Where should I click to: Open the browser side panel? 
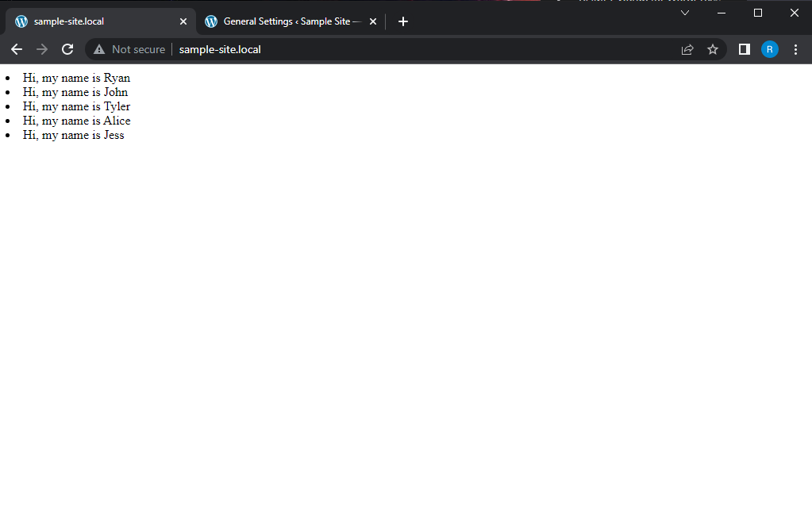[x=745, y=50]
